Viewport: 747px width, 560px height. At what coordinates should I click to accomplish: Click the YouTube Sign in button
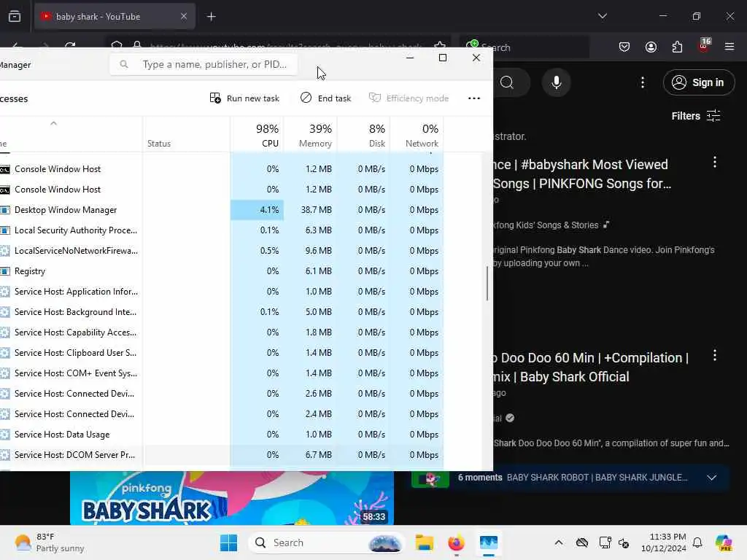coord(698,82)
